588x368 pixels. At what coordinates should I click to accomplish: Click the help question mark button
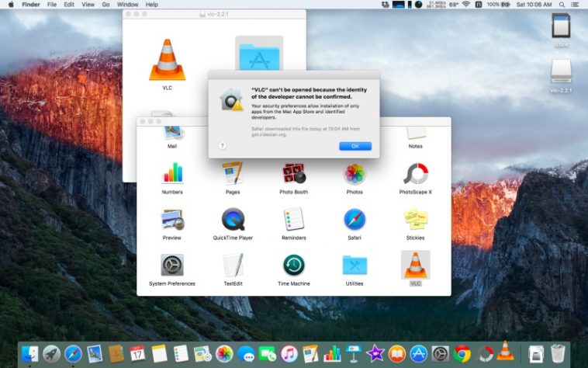pyautogui.click(x=222, y=145)
